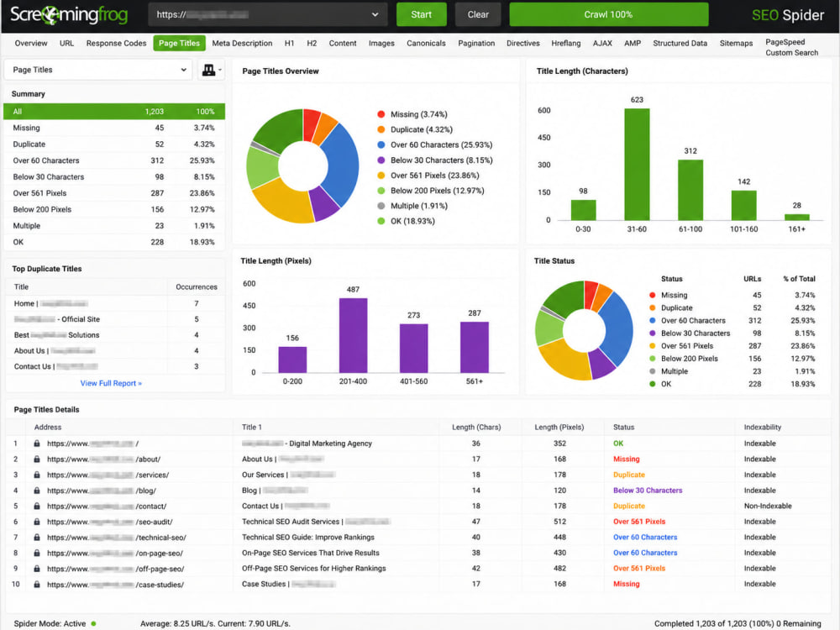Click the lock icon on the /services/ row
The height and width of the screenshot is (630, 840).
point(37,475)
